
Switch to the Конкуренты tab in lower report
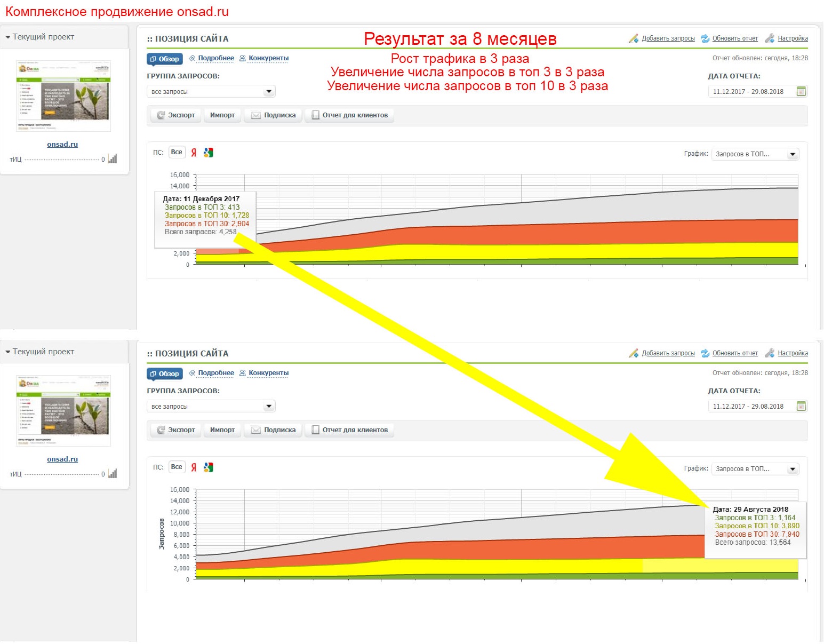tap(264, 373)
